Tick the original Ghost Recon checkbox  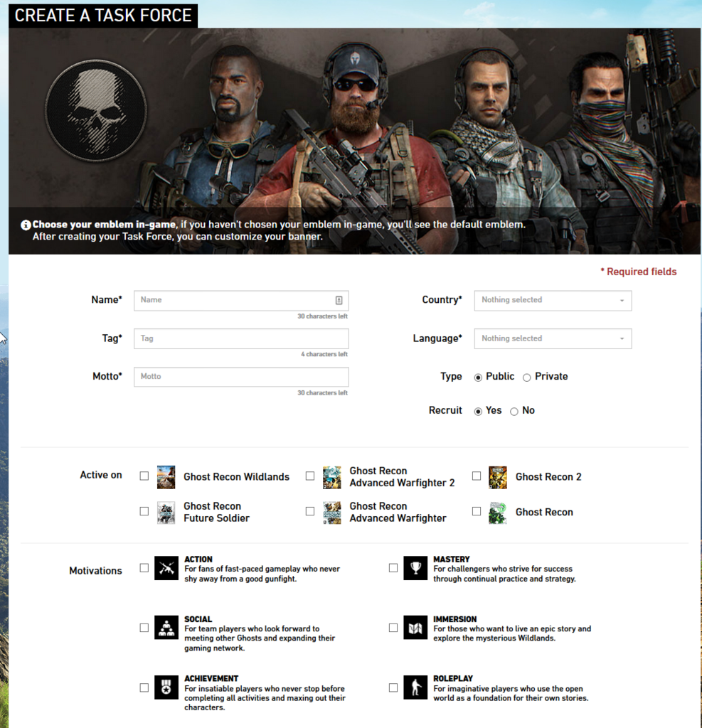coord(477,511)
